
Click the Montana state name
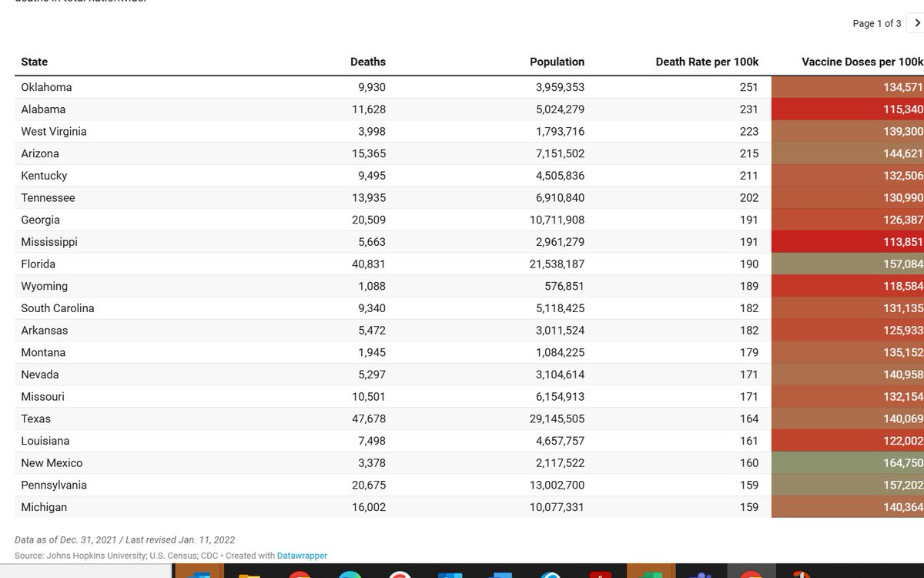pos(43,352)
